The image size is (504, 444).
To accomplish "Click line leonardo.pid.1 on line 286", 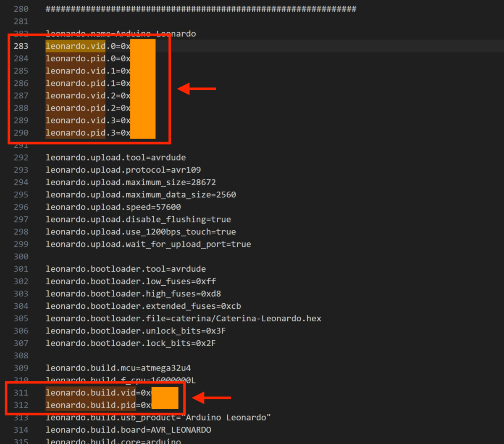I will tap(88, 83).
